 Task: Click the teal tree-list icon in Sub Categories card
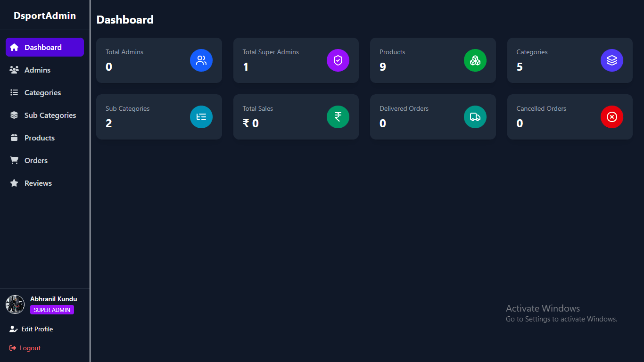click(x=201, y=117)
